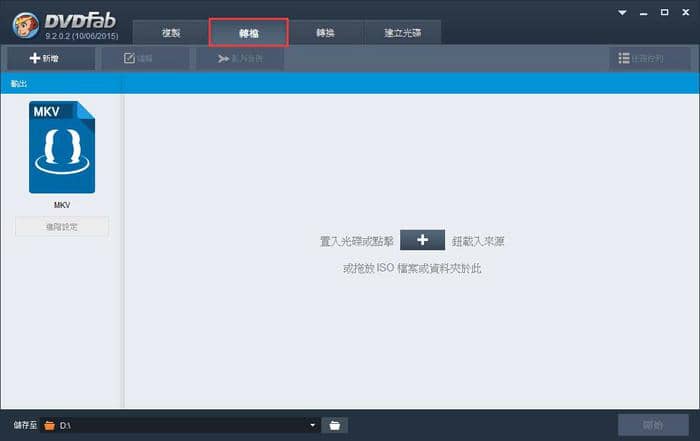Screen dimensions: 700x441
Task: Open the 建立光碟 (Creator) tab
Action: tap(403, 33)
